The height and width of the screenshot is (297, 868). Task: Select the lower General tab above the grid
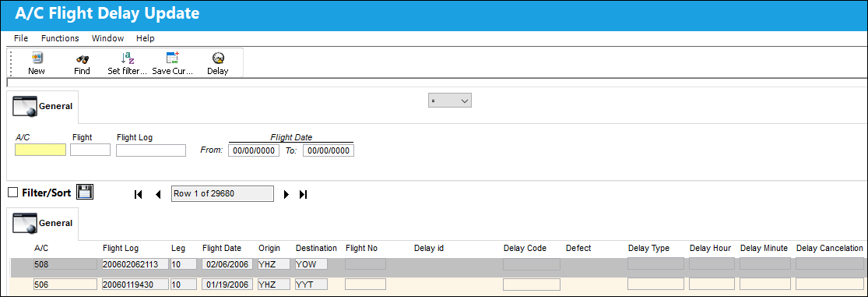pyautogui.click(x=43, y=223)
